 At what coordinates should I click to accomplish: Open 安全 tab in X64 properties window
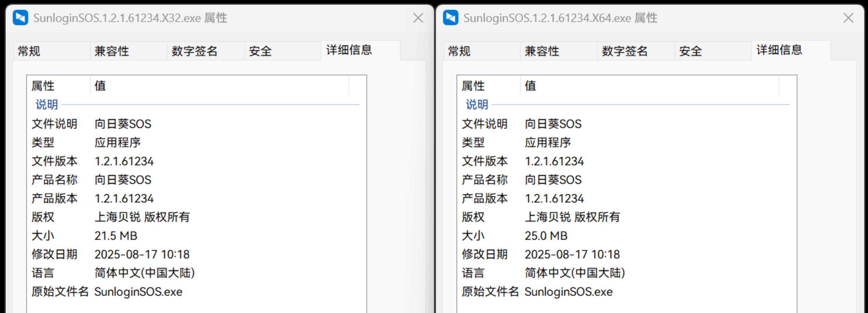click(713, 51)
